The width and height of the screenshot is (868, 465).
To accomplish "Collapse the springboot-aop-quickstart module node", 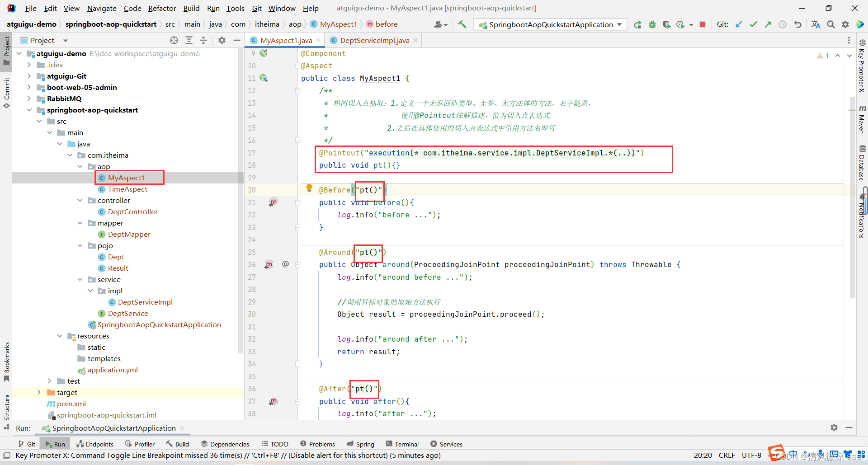I will [29, 110].
